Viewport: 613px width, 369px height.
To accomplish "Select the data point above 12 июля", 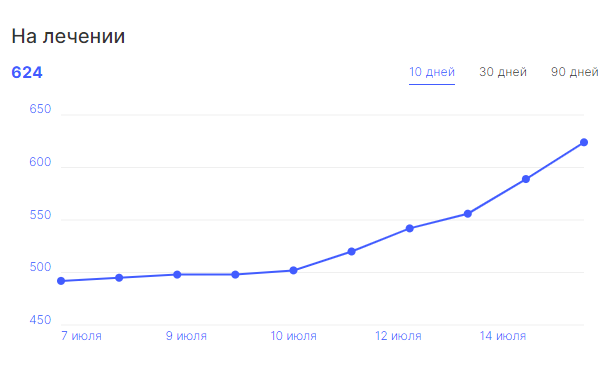I will coord(410,228).
